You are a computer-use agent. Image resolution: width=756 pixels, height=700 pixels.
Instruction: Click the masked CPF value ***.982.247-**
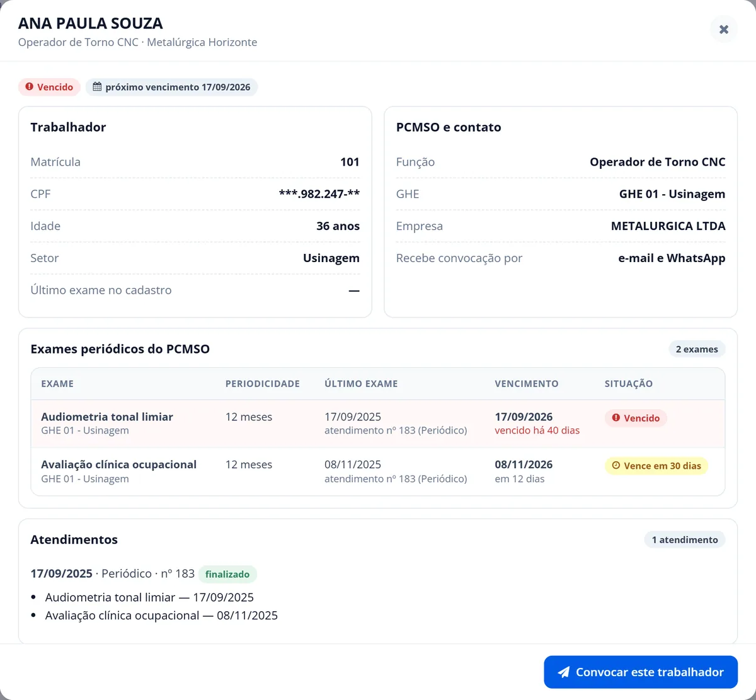click(319, 194)
